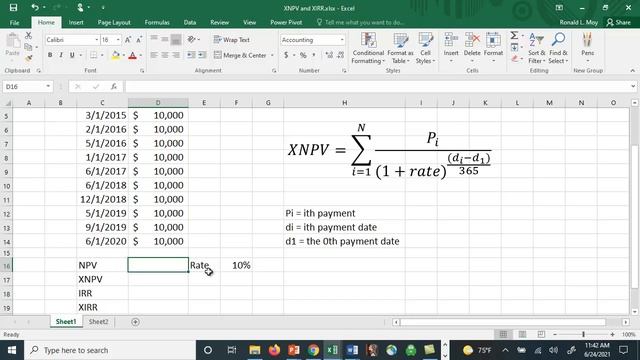Viewport: 640px width, 360px height.
Task: Click Orientation text angle icon
Action: 191,40
